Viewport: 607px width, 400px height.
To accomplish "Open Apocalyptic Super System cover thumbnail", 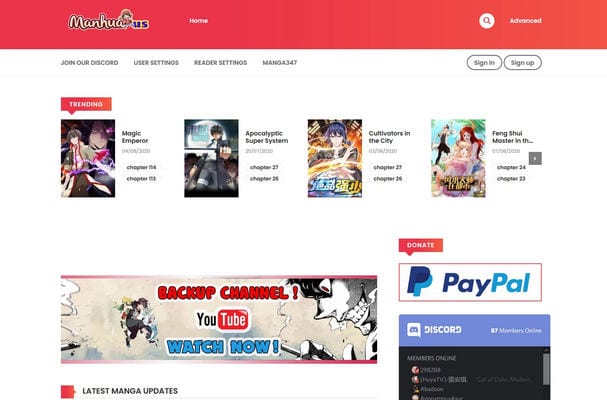I will [x=211, y=158].
